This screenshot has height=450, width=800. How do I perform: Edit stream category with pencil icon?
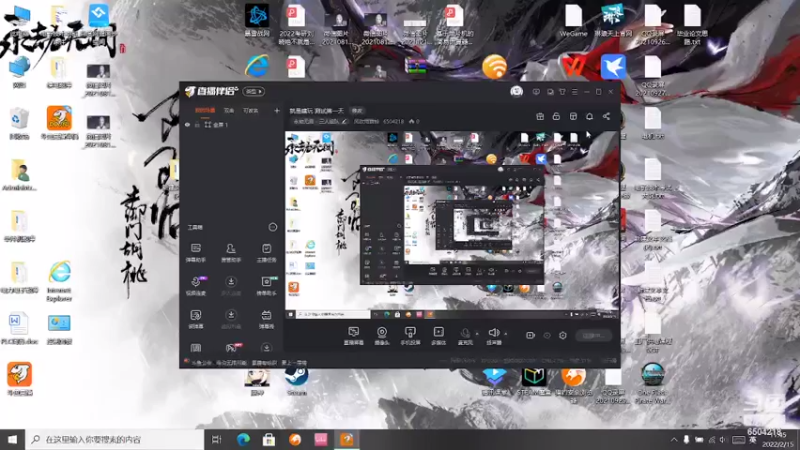coord(345,121)
